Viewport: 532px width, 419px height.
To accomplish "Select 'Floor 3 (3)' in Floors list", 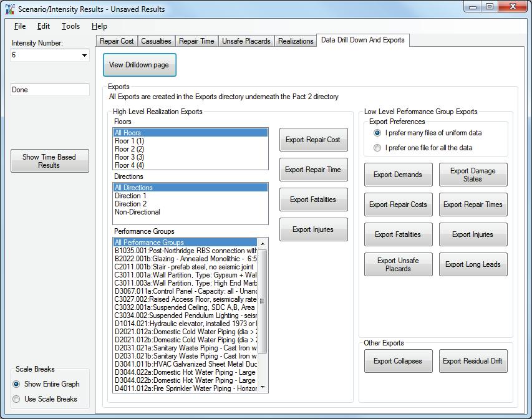I will coord(190,157).
